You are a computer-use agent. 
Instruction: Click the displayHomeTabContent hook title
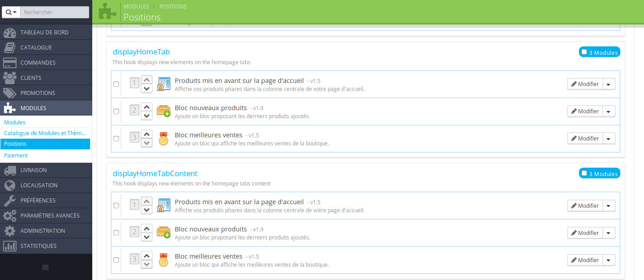(x=155, y=173)
